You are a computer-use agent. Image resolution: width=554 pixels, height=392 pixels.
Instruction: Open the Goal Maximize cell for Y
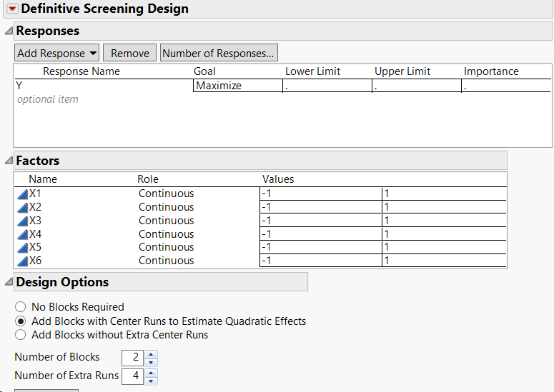point(238,86)
